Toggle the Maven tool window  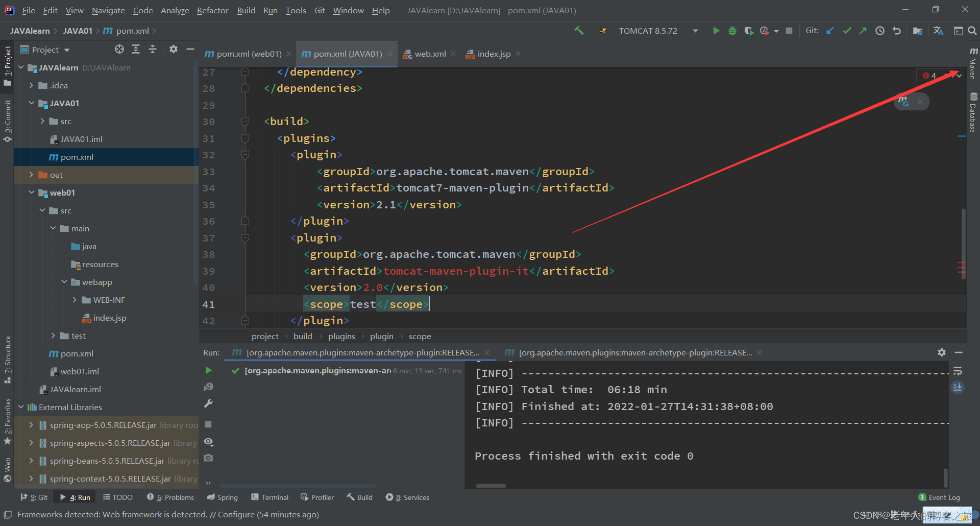973,63
